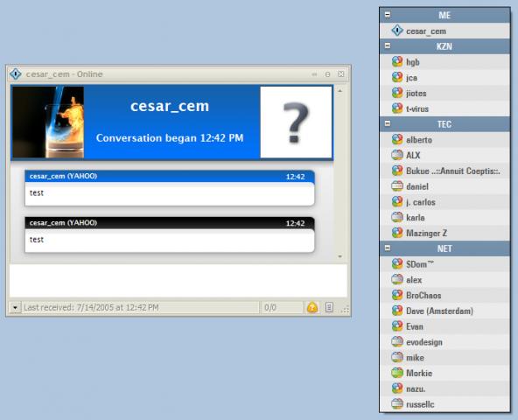
Task: Collapse the KZN group
Action: (388, 45)
